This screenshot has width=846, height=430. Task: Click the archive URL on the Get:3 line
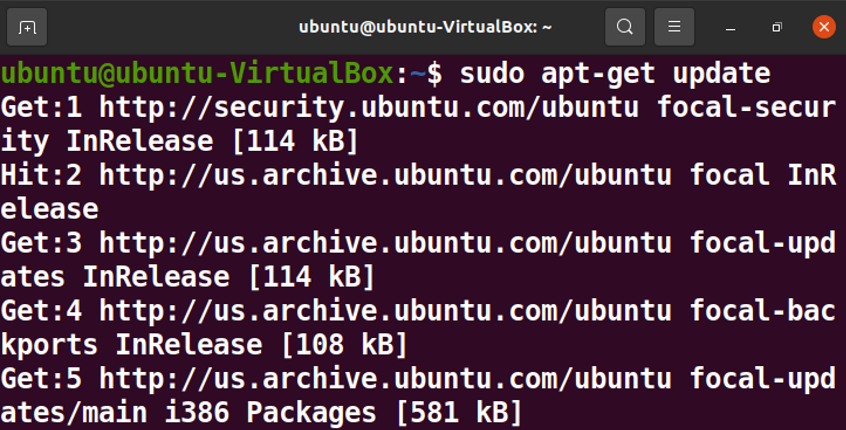(385, 243)
